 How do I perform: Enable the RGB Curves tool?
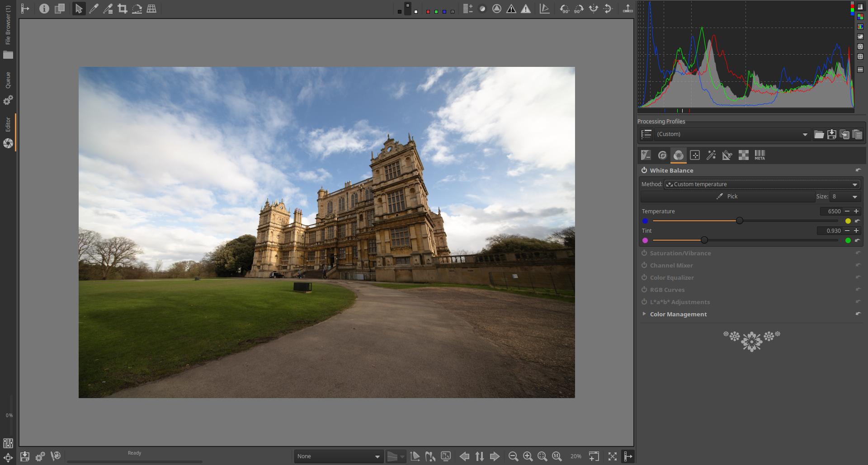[x=644, y=290]
